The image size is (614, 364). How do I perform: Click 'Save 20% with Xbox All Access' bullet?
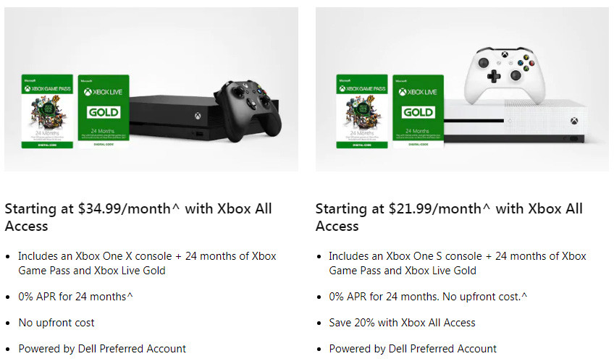point(402,323)
